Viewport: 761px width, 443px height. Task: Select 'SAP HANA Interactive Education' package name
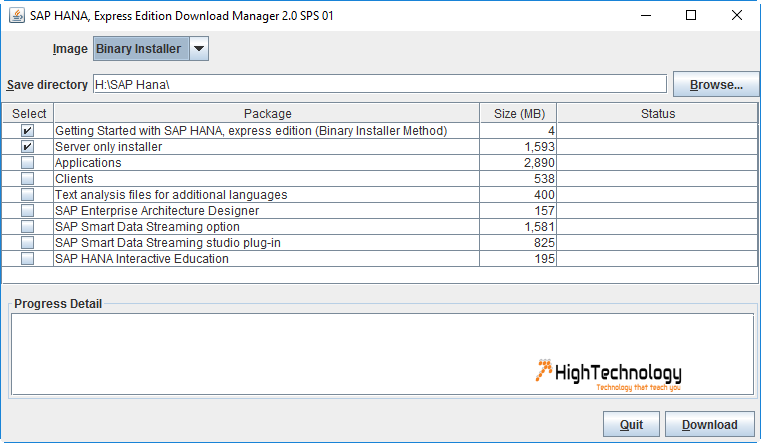(x=142, y=259)
